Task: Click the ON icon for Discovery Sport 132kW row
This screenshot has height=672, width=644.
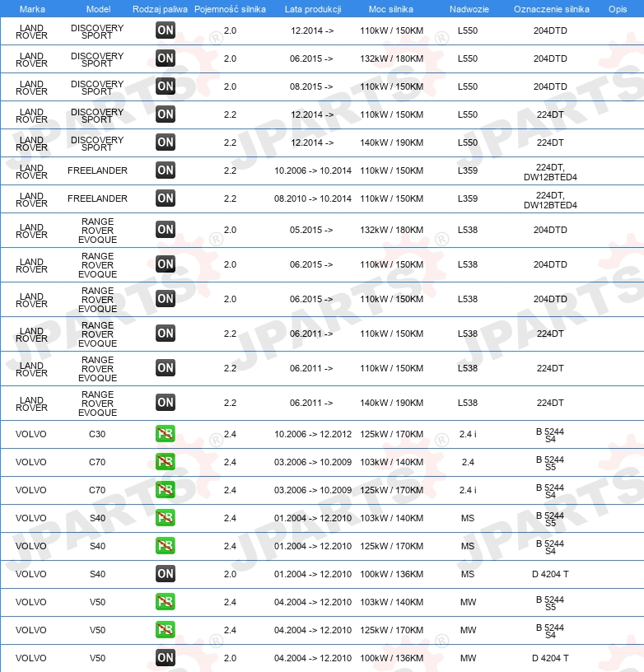Action: click(x=166, y=58)
